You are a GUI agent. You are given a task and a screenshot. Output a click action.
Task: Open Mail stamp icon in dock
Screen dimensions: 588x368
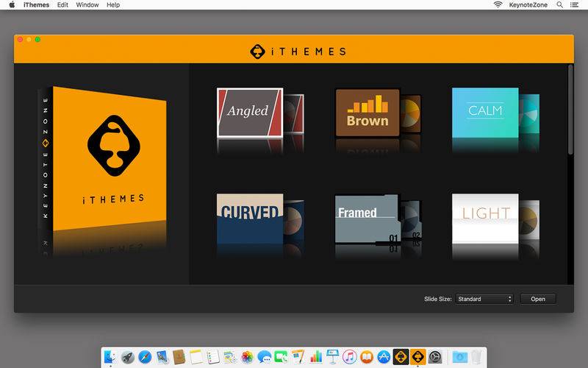click(162, 357)
